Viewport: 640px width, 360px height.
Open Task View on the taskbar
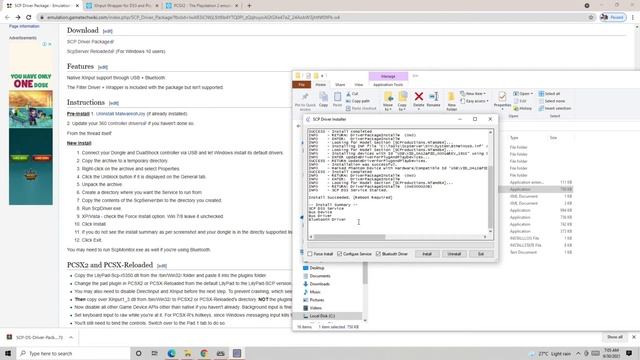pyautogui.click(x=154, y=353)
